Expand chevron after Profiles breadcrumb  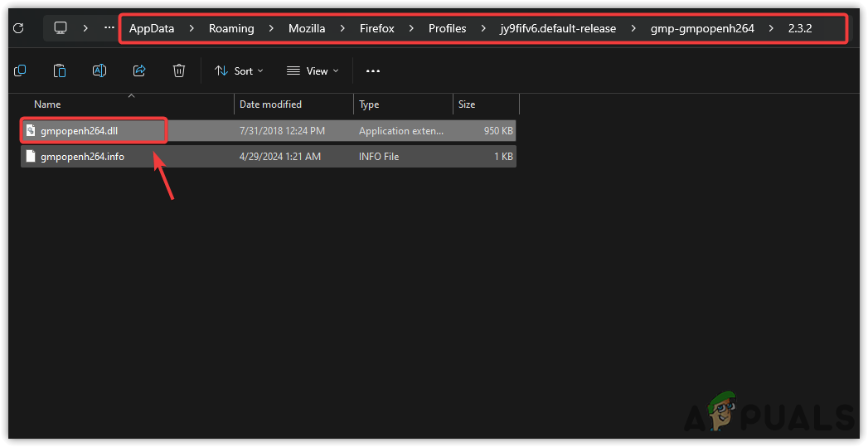pos(483,28)
